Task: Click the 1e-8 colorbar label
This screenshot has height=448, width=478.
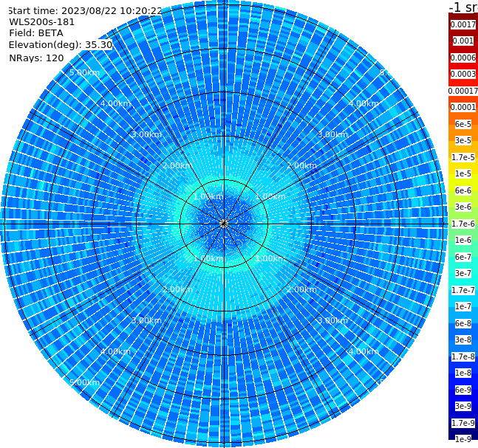Action: coord(463,373)
